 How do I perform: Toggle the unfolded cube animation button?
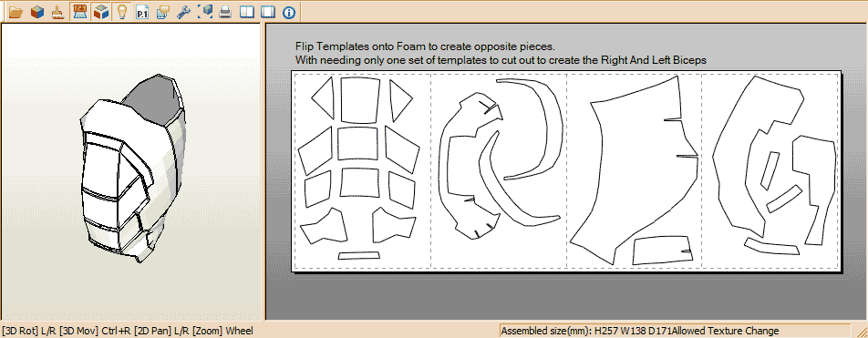[100, 12]
